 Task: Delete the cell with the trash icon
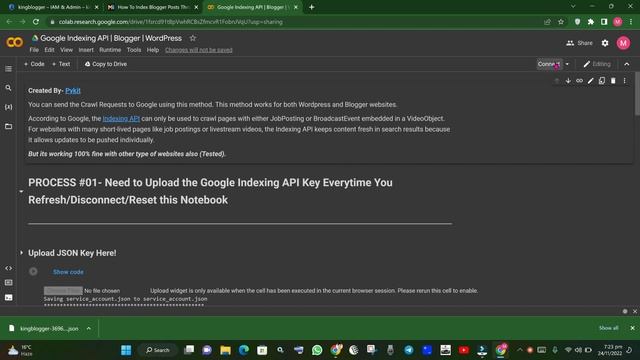point(613,81)
